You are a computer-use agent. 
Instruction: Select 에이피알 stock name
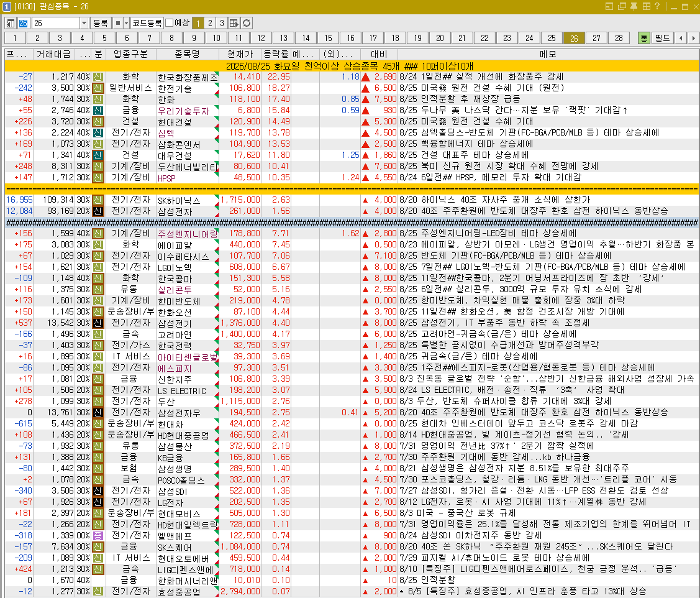coord(175,245)
